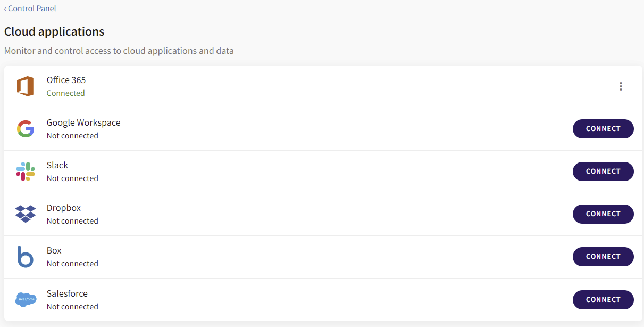Open the Office 365 three-dot menu
644x327 pixels.
pos(621,86)
